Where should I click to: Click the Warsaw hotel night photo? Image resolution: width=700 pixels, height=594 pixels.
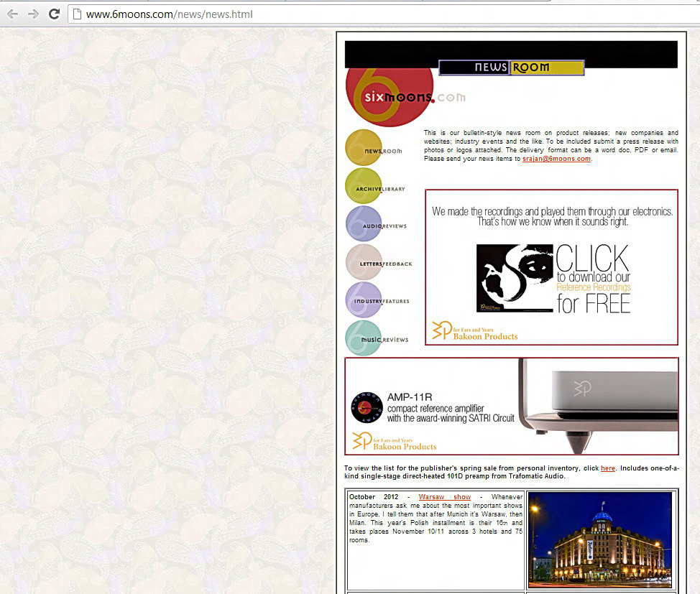(600, 540)
